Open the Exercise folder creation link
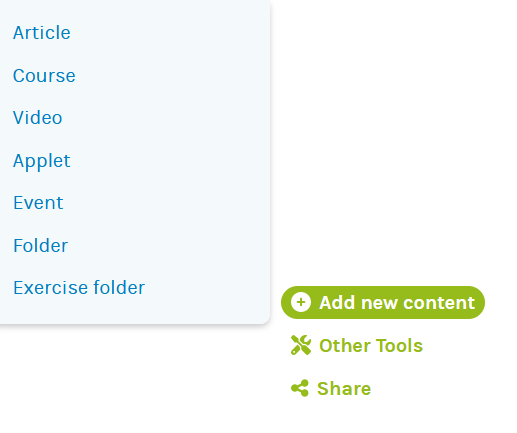517x433 pixels. (x=79, y=288)
